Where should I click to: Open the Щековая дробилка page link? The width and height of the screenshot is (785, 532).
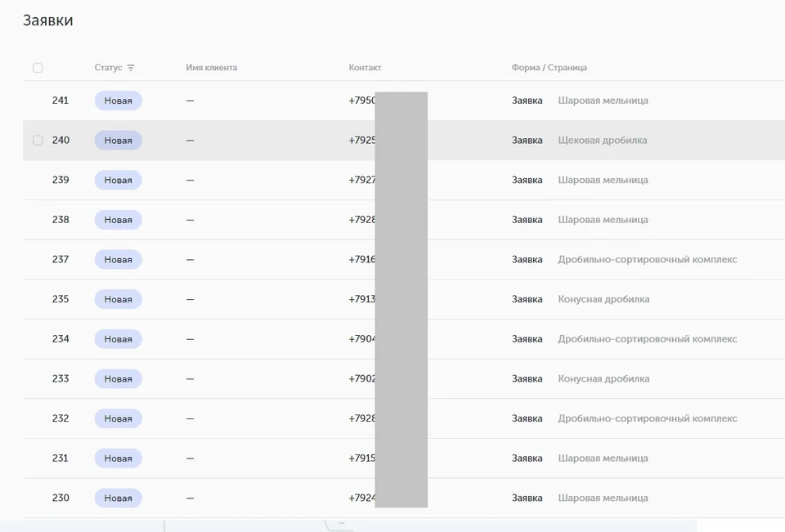[x=603, y=140]
